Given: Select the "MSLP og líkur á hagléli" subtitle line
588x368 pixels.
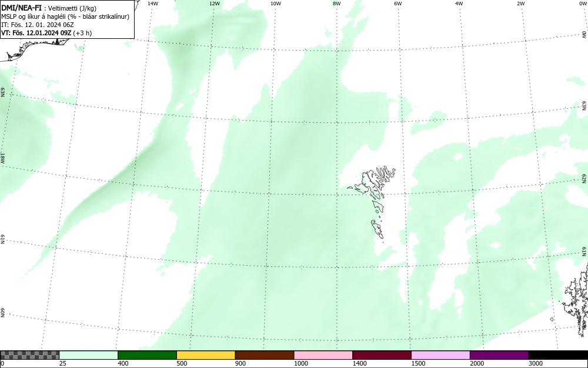Looking at the screenshot, I should click(x=65, y=16).
